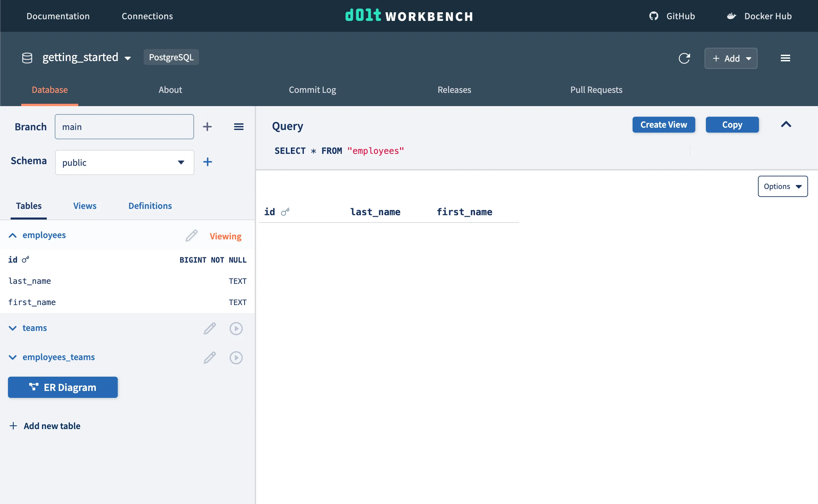The width and height of the screenshot is (818, 504).
Task: Open the branch list icon beside Branch
Action: click(239, 127)
